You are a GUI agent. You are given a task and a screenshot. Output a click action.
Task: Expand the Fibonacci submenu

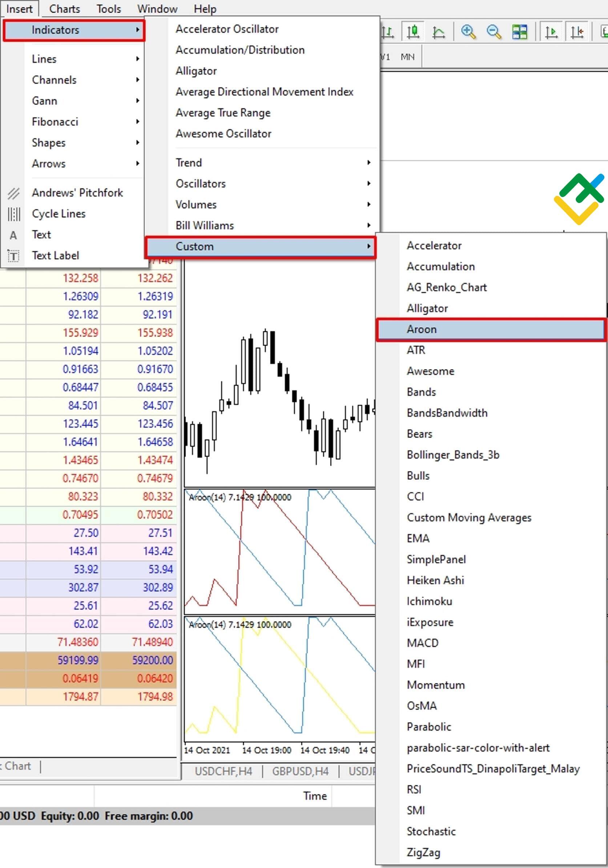(55, 122)
